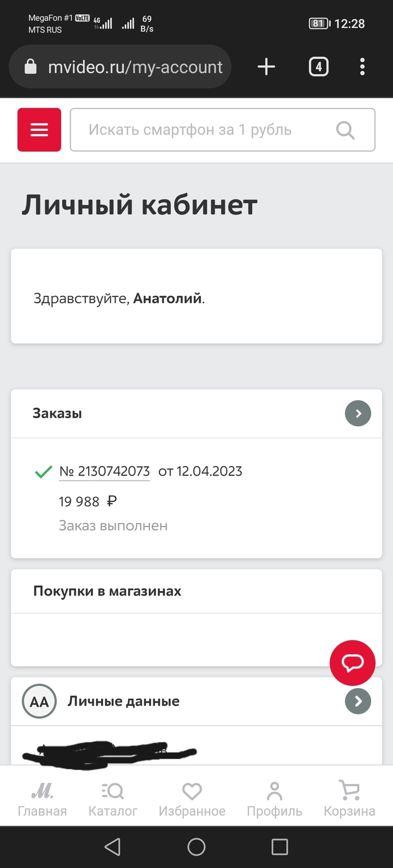The height and width of the screenshot is (868, 393).
Task: Open new browser tab with plus
Action: 266,67
